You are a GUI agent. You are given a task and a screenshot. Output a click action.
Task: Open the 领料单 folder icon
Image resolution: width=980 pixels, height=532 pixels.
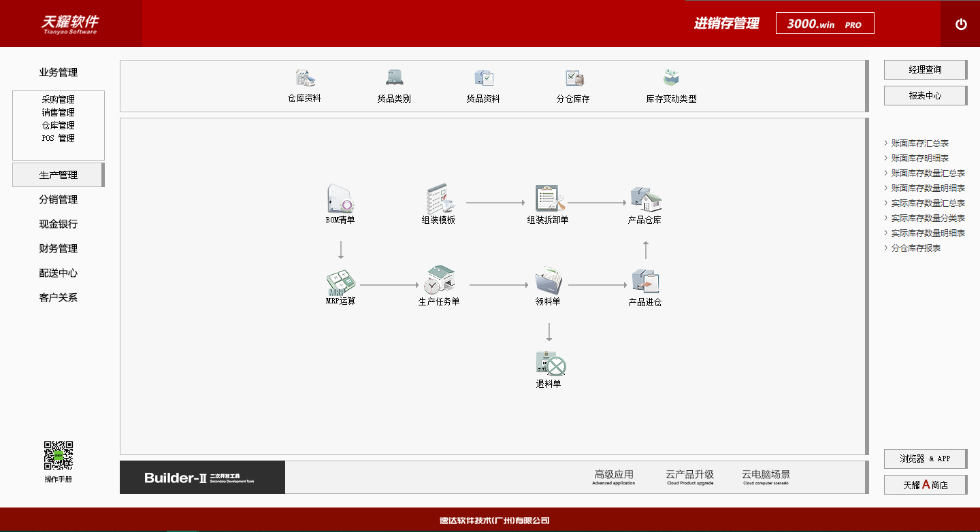(548, 280)
